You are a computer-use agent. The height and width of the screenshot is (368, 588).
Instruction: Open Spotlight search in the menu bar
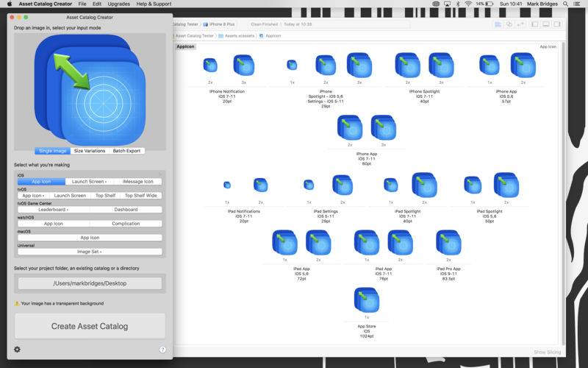564,4
